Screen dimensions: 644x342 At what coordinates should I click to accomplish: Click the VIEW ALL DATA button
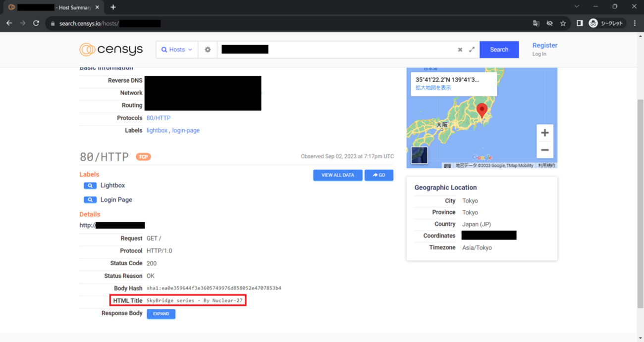click(x=338, y=175)
